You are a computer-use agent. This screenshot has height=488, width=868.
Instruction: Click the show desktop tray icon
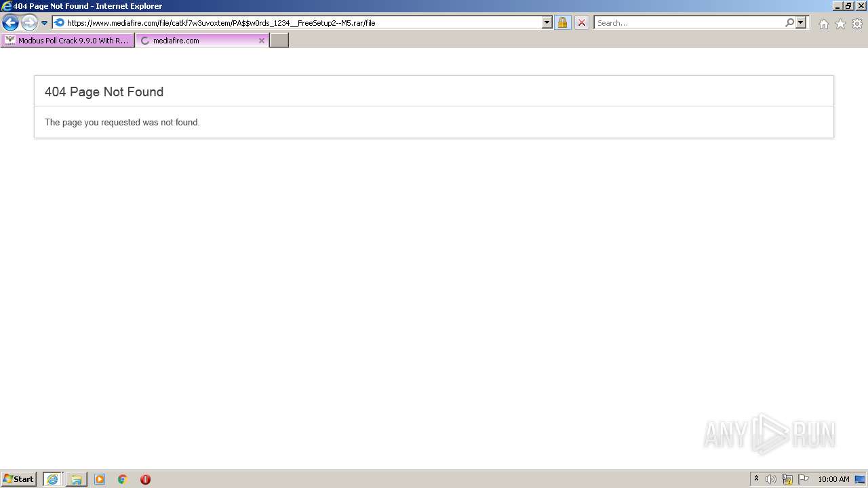point(860,479)
